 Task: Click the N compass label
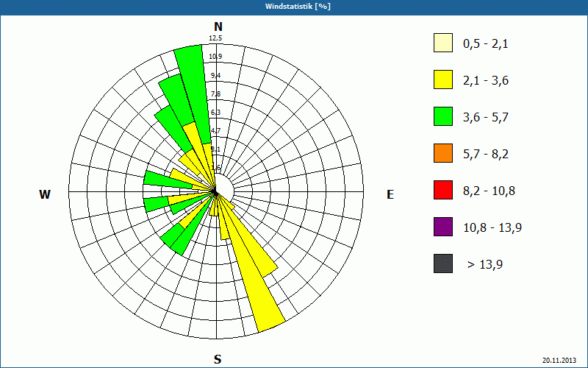(218, 26)
